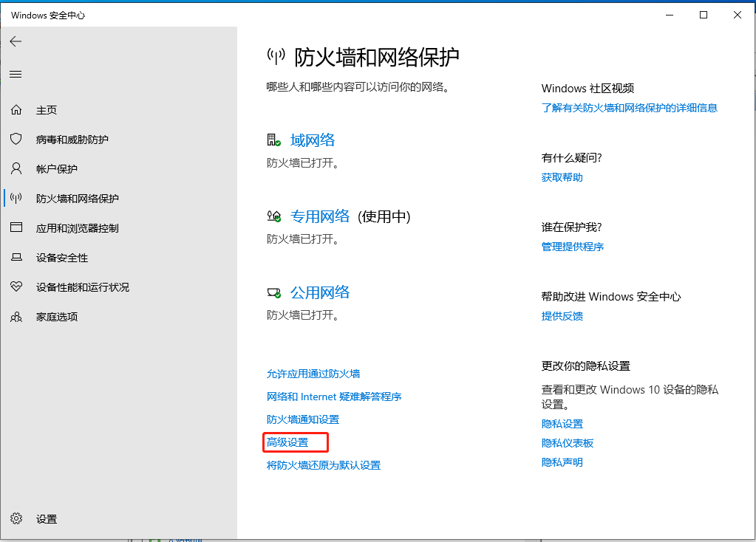This screenshot has height=542, width=756.
Task: Click the person icon for 帐户保护
Action: (x=16, y=168)
